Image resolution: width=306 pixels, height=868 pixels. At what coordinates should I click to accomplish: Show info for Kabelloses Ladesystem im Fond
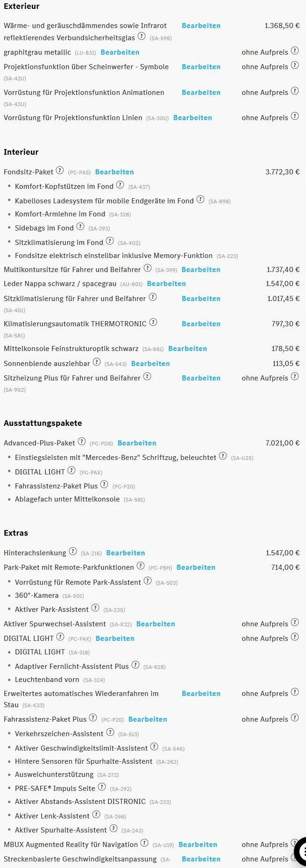coord(200,200)
